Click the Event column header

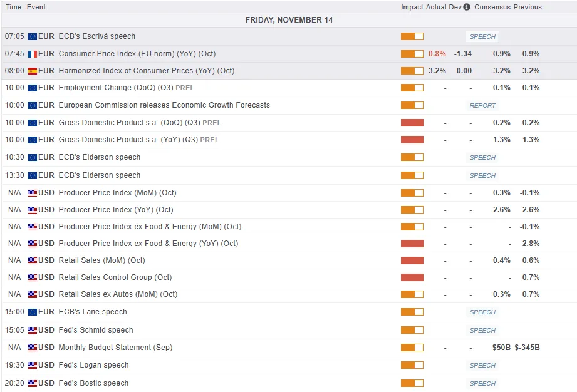36,7
